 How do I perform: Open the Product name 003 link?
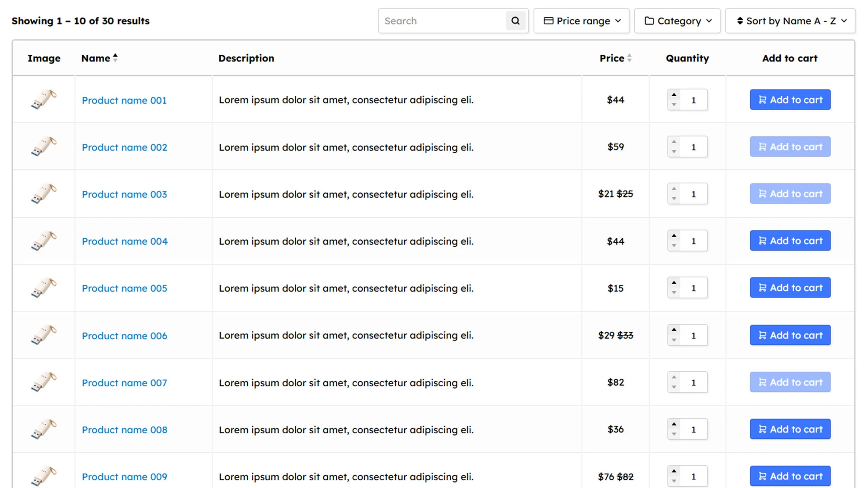click(x=124, y=194)
